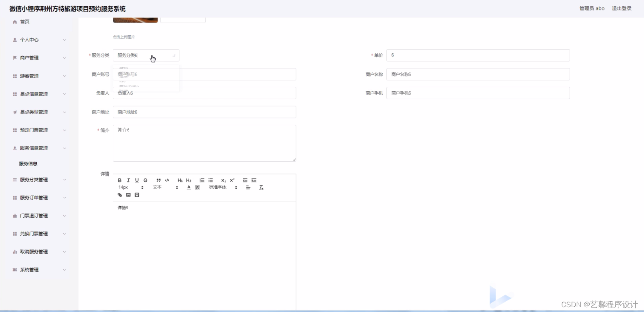Click the image upload box beside thumbnail

tap(183, 20)
